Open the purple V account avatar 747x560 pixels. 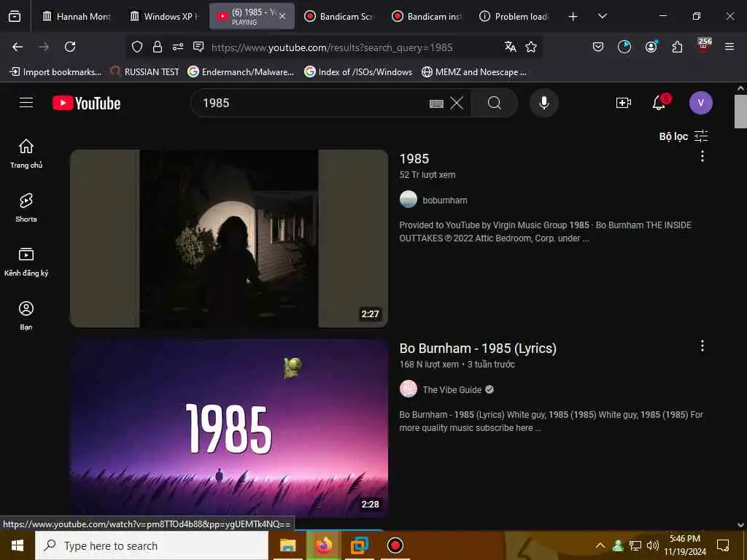pyautogui.click(x=701, y=103)
